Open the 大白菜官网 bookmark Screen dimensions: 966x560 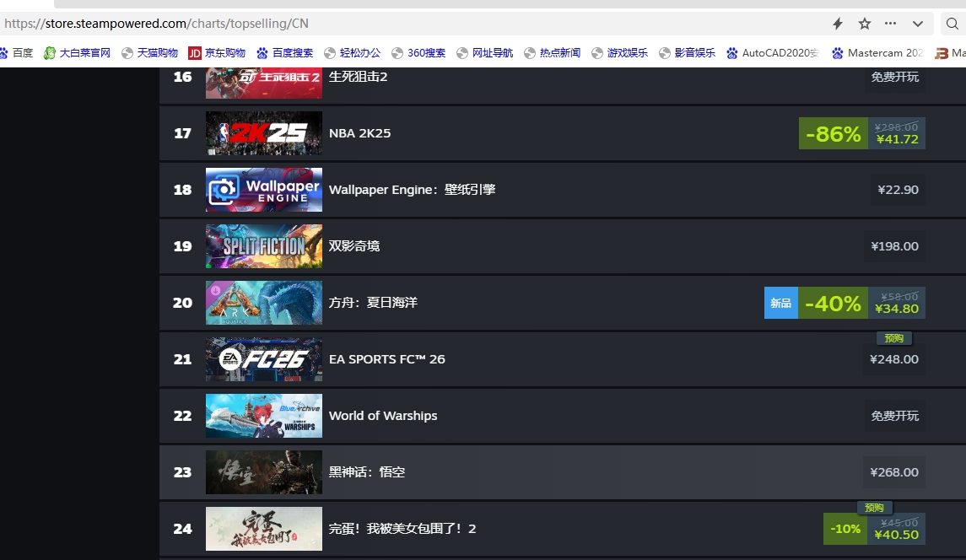click(77, 53)
